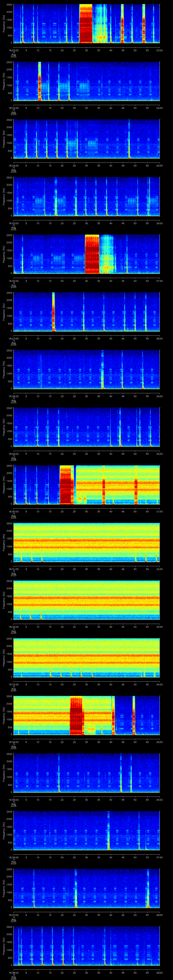Viewport: 173px width, 980px height.
Task: Click the 35:00 end time label
Action: pyautogui.click(x=159, y=742)
